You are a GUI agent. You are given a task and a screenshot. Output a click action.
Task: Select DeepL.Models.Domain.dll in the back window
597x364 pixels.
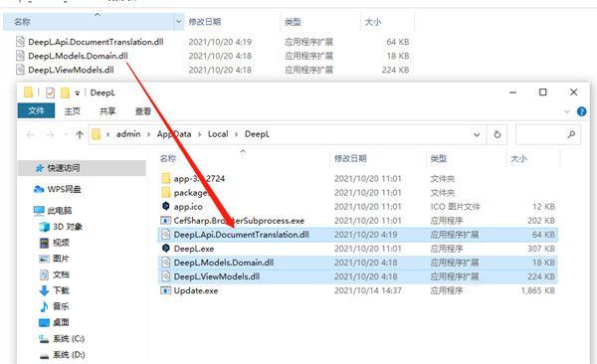click(x=78, y=56)
